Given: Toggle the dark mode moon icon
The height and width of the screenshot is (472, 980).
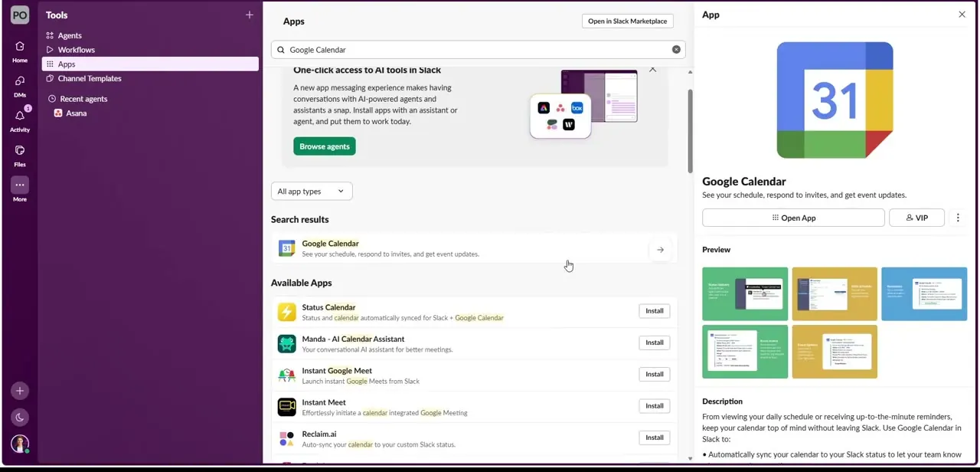Looking at the screenshot, I should pyautogui.click(x=20, y=418).
